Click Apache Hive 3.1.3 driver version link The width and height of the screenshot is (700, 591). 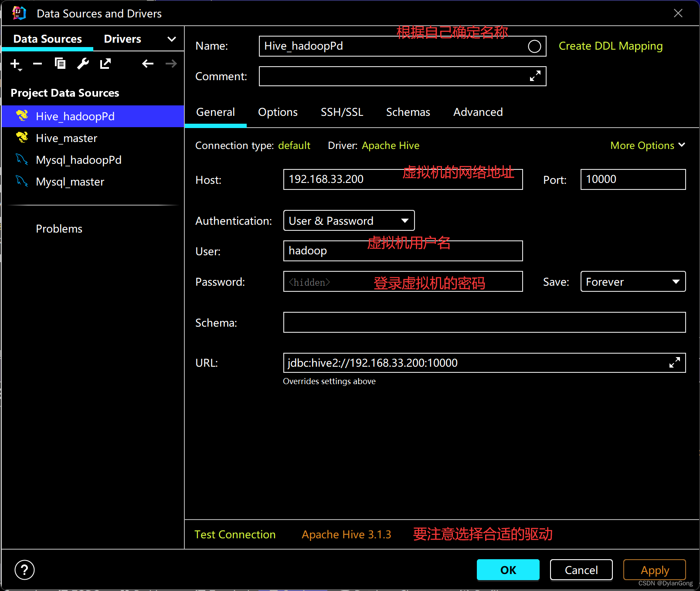pyautogui.click(x=347, y=534)
